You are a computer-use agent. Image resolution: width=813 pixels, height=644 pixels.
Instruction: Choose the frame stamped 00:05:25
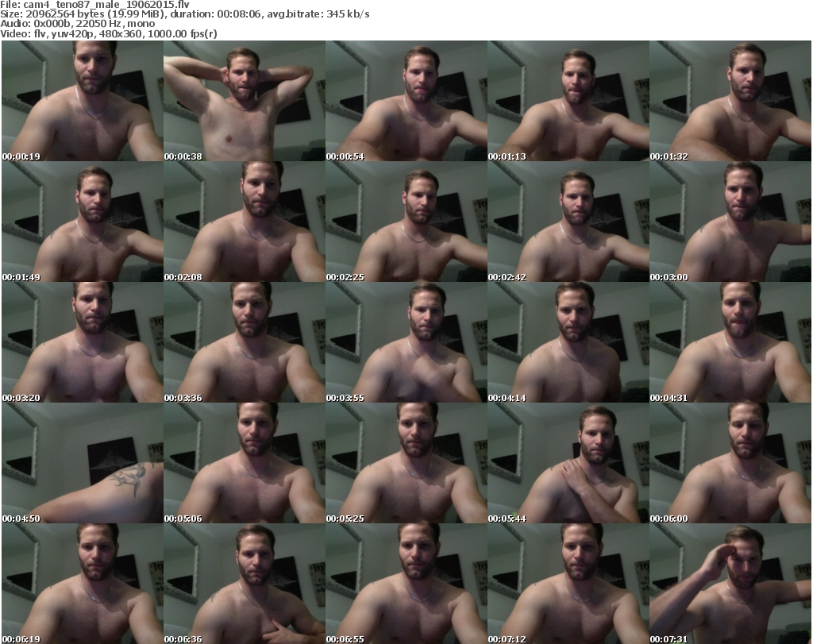(x=406, y=463)
